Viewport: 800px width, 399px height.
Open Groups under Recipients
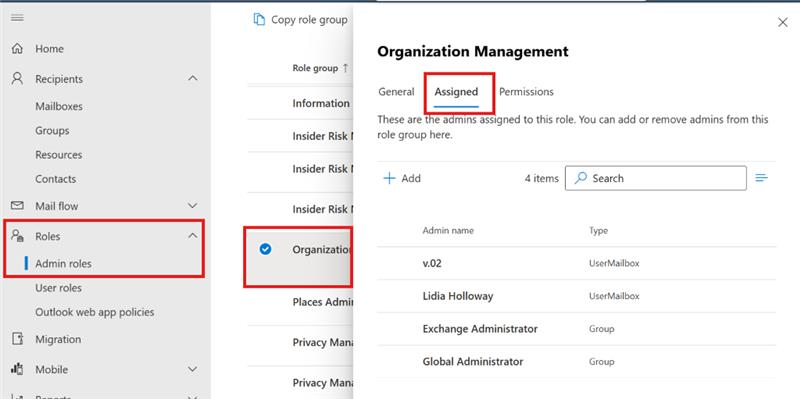tap(52, 131)
